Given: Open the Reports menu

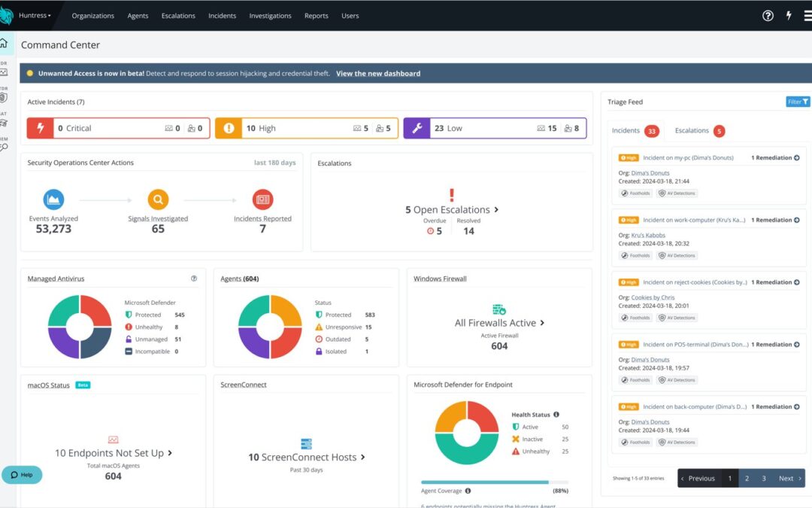Looking at the screenshot, I should [x=316, y=16].
